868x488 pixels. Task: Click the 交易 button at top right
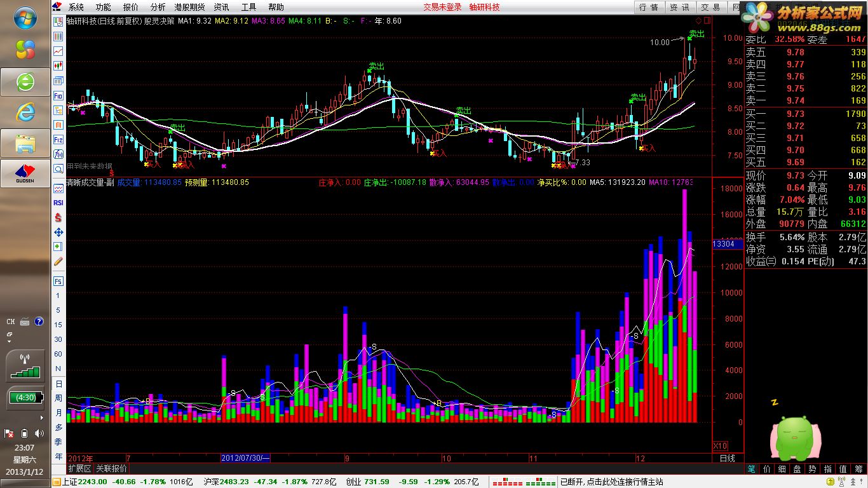(710, 7)
